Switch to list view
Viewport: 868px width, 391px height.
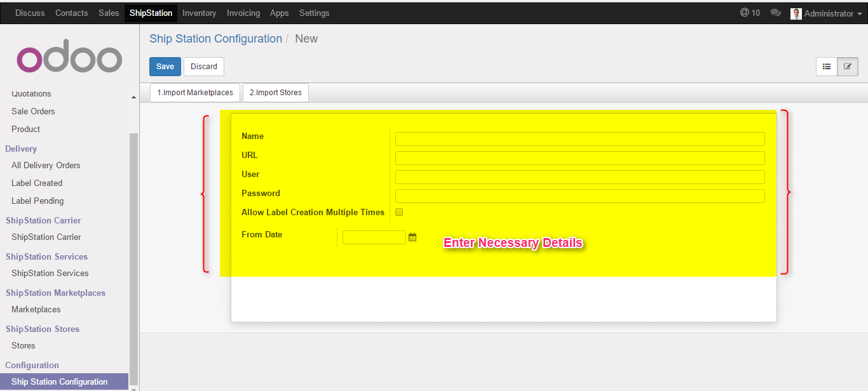click(x=827, y=67)
